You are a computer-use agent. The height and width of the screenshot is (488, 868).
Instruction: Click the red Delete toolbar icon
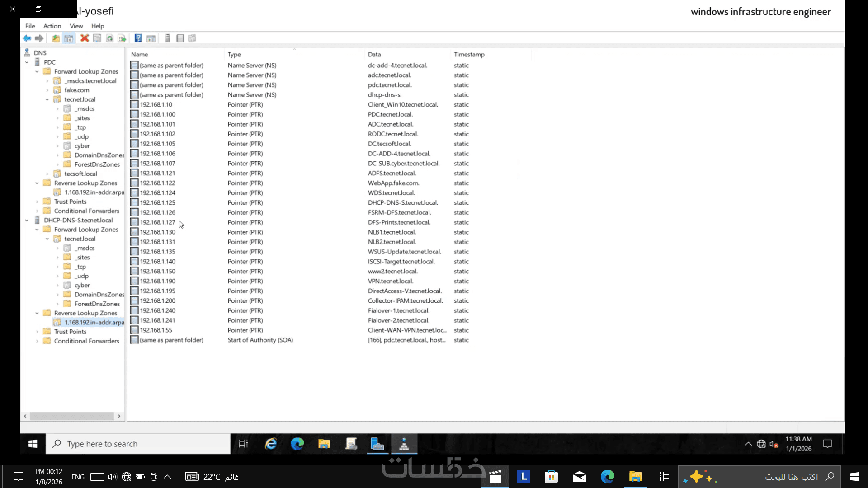click(85, 38)
